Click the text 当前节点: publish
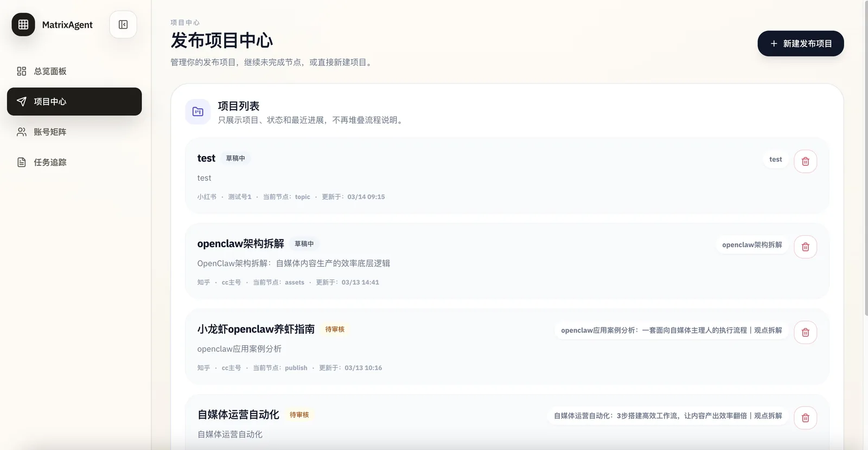This screenshot has height=450, width=868. pos(280,368)
